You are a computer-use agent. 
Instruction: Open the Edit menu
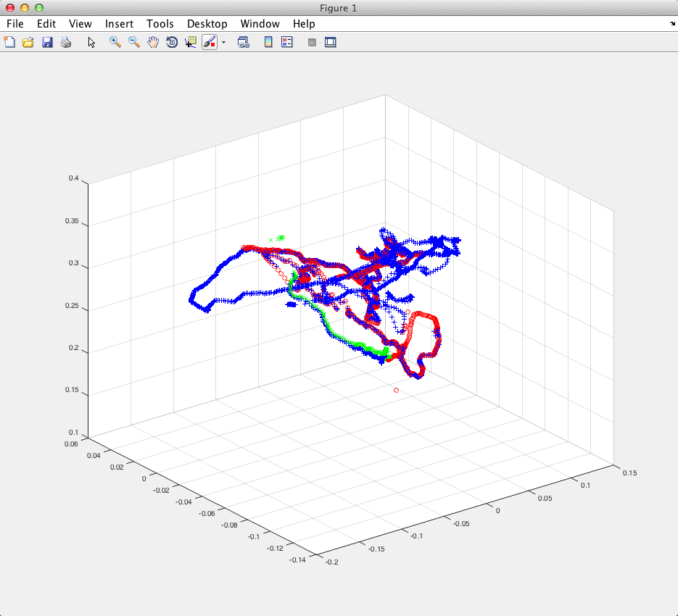click(x=46, y=24)
